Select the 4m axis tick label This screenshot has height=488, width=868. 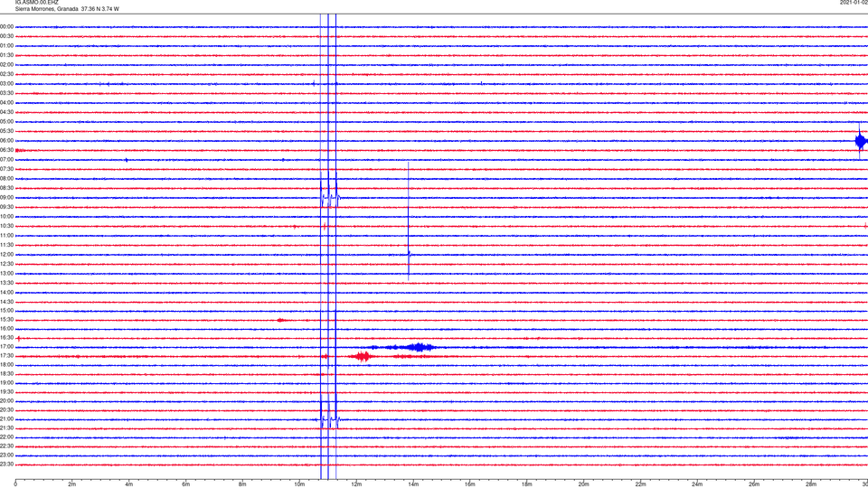pyautogui.click(x=129, y=484)
